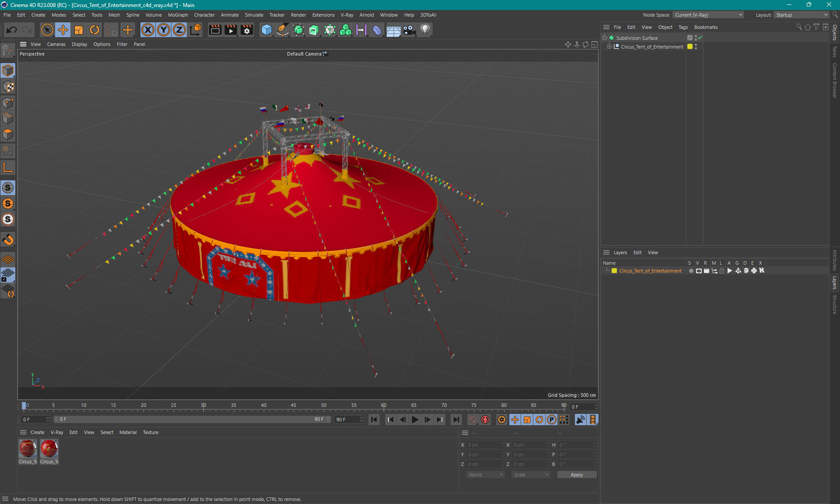Go to end of animation
840x504 pixels.
pos(456,420)
